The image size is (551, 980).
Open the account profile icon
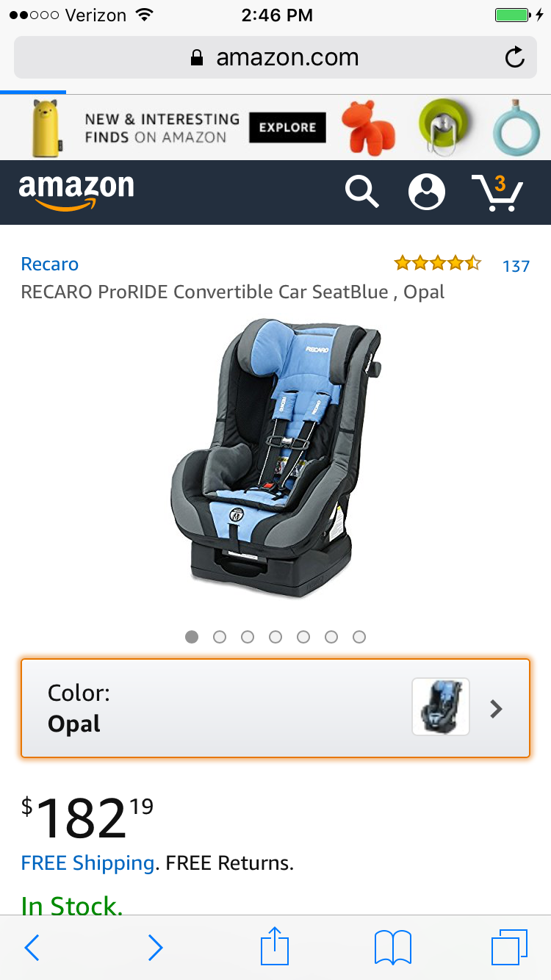click(x=427, y=192)
